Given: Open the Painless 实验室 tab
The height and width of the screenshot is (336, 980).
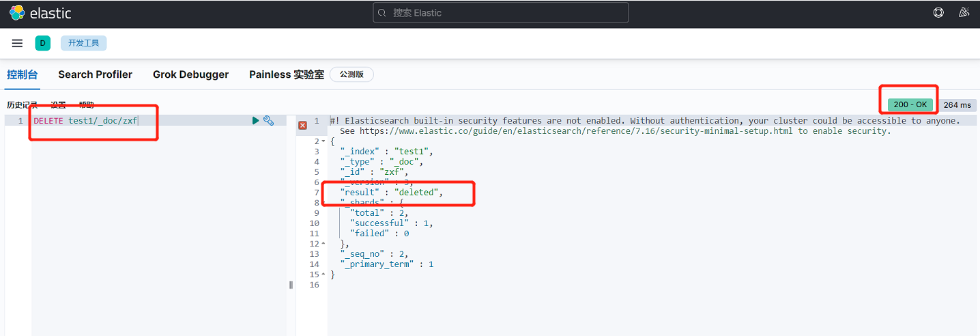Looking at the screenshot, I should [x=287, y=74].
